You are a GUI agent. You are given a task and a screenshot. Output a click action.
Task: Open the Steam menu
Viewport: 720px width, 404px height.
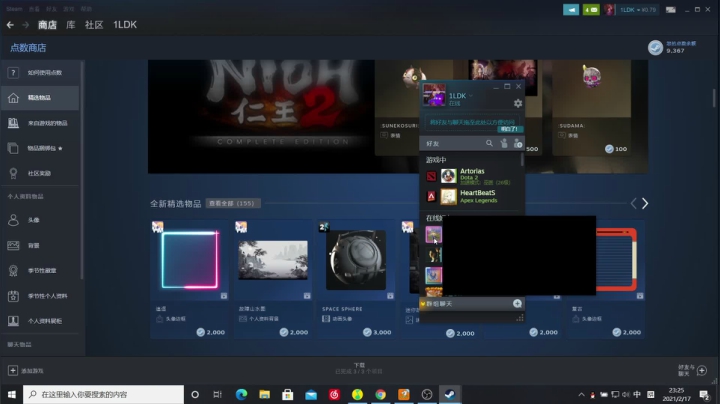tap(14, 9)
